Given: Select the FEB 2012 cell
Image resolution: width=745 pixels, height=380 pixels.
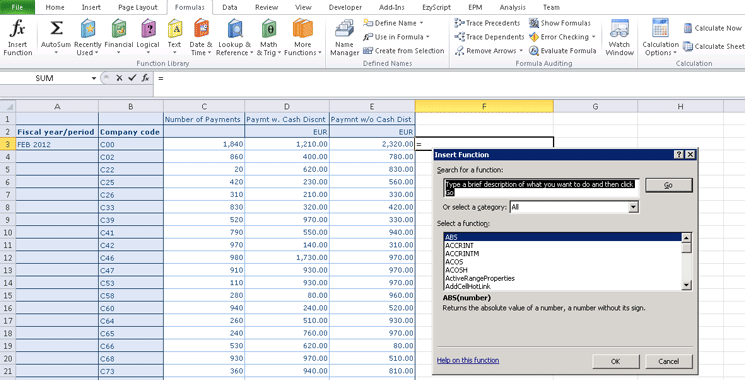Looking at the screenshot, I should (x=57, y=144).
